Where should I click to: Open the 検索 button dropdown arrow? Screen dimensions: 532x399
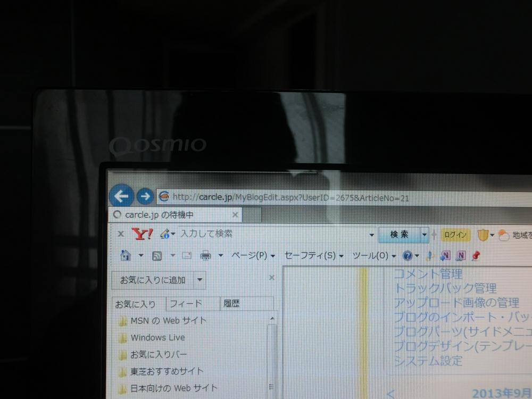pos(425,235)
